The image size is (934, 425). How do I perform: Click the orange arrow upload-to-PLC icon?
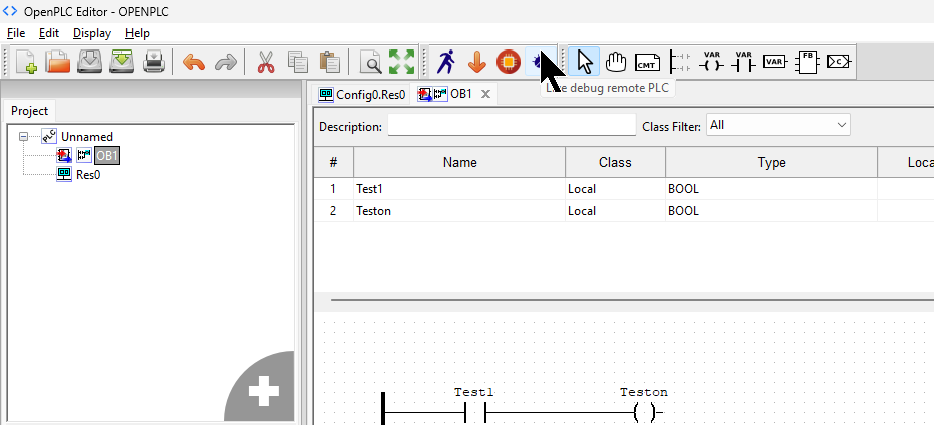pyautogui.click(x=477, y=62)
